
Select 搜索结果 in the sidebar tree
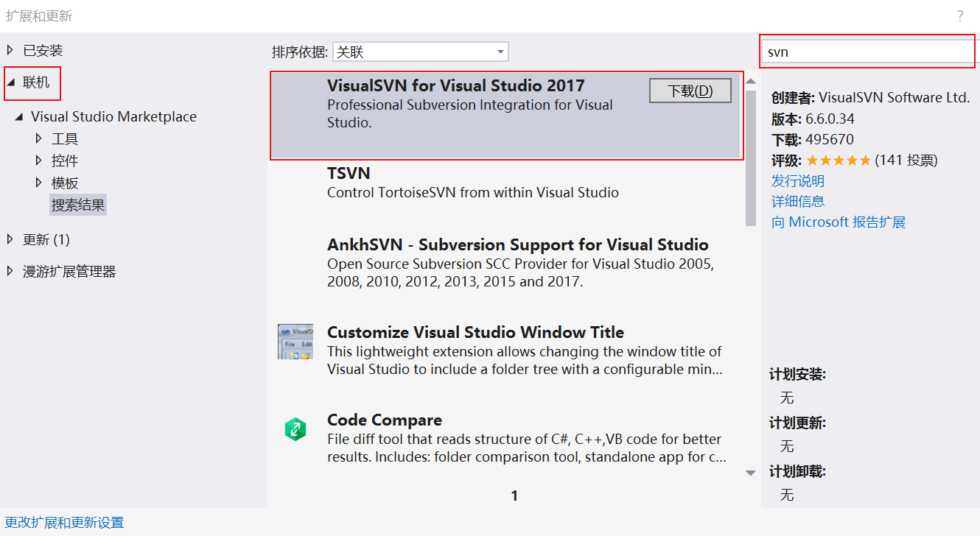tap(77, 204)
